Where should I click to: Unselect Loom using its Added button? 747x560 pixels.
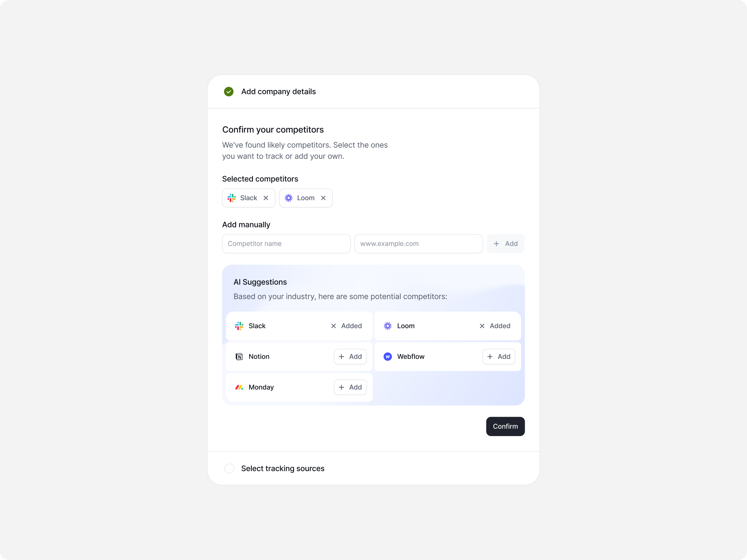[x=495, y=326]
